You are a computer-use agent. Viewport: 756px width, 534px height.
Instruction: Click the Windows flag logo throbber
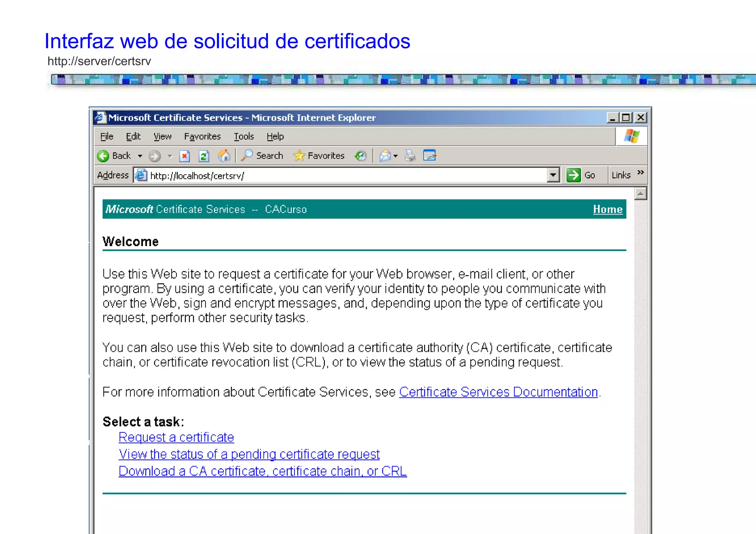632,136
